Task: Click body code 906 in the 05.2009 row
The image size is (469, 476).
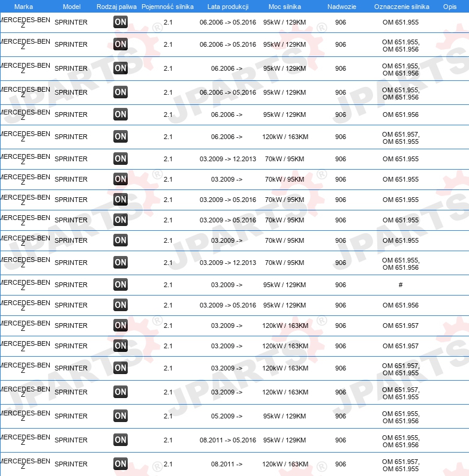Action: (x=341, y=416)
